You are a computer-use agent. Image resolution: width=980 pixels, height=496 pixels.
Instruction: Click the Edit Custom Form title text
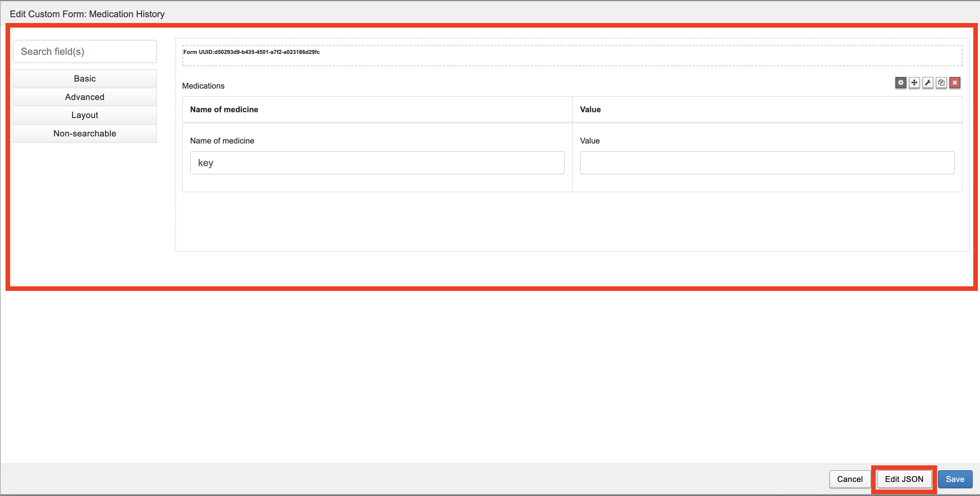87,14
